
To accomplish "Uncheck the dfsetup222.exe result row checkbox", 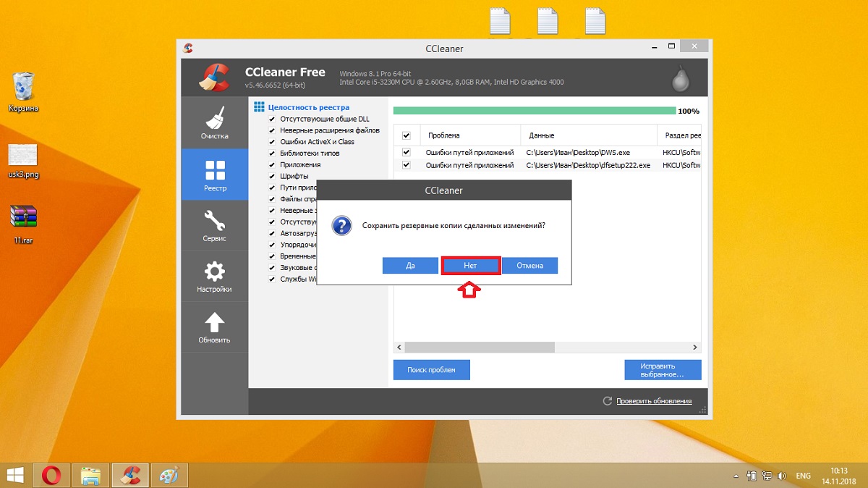I will (x=406, y=165).
